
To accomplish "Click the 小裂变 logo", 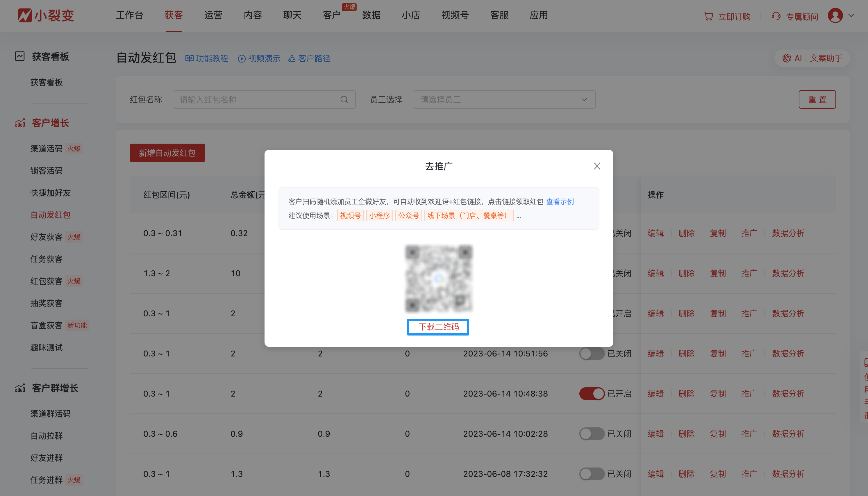I will coord(46,15).
